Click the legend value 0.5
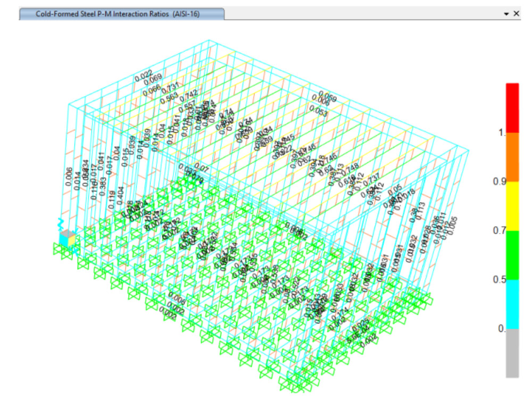 499,280
